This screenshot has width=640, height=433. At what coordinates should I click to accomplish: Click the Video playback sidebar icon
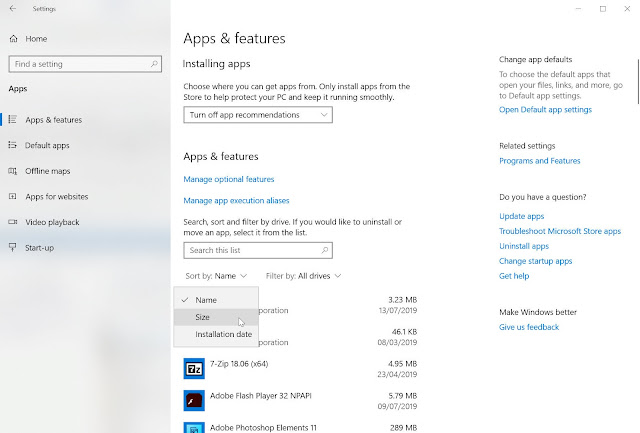[x=12, y=222]
